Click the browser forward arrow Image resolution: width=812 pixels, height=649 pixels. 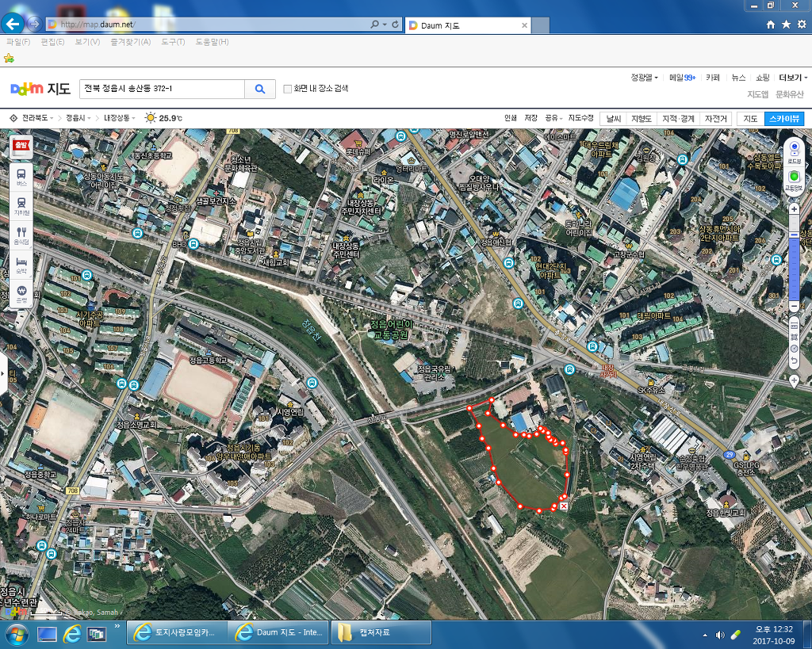click(35, 24)
